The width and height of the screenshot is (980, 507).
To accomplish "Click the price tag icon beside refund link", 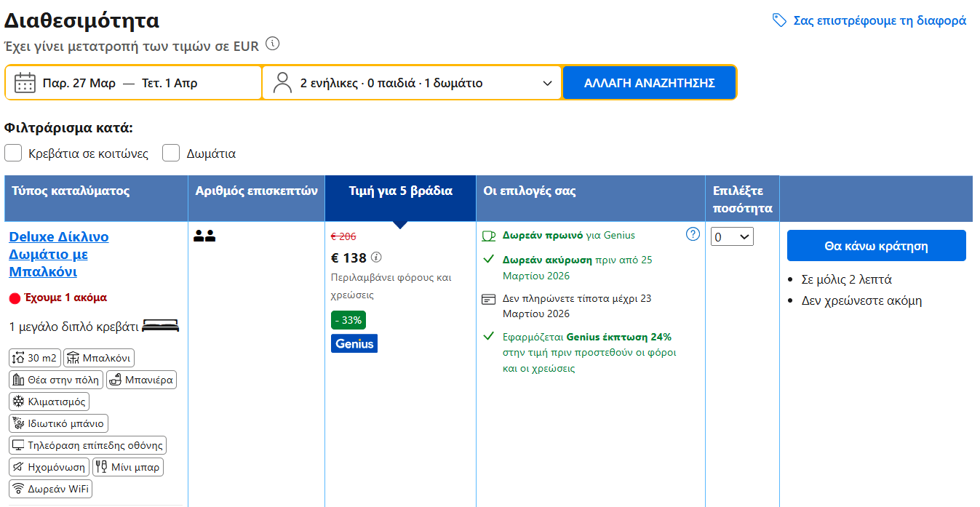I will [x=779, y=20].
